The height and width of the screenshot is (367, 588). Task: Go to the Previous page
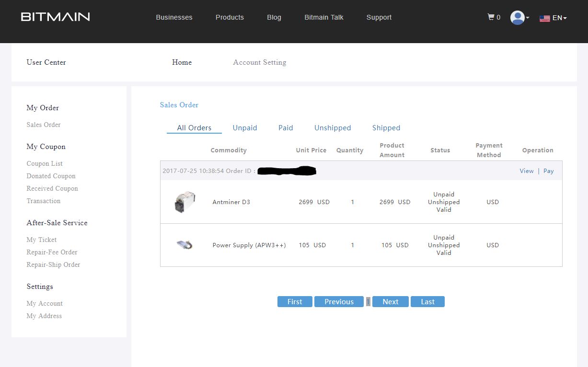[x=339, y=302]
